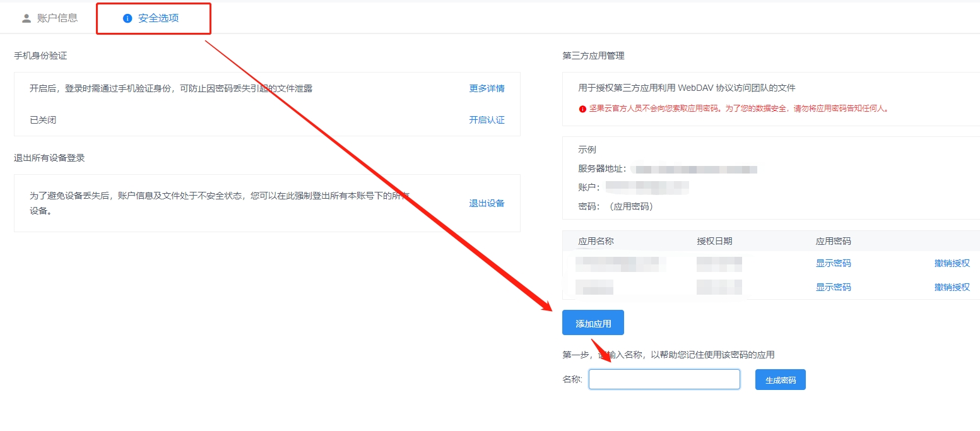Click the 生成密码 button
Image resolution: width=980 pixels, height=431 pixels.
tap(780, 380)
